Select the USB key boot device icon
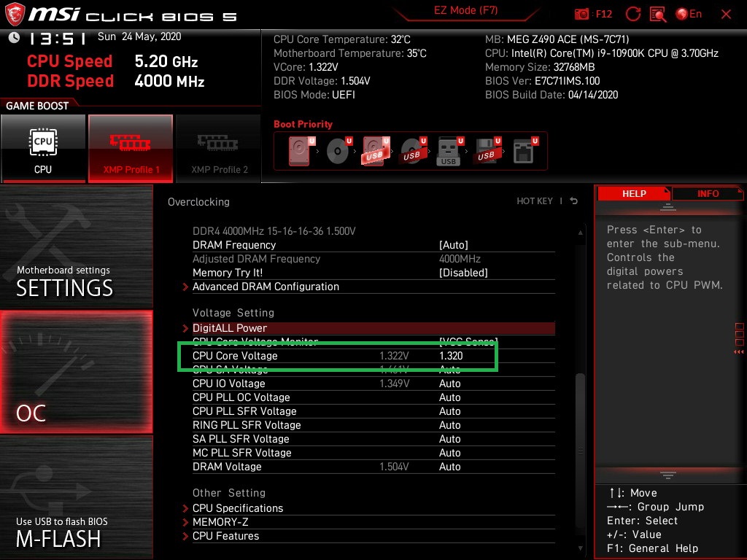747x560 pixels. tap(450, 152)
